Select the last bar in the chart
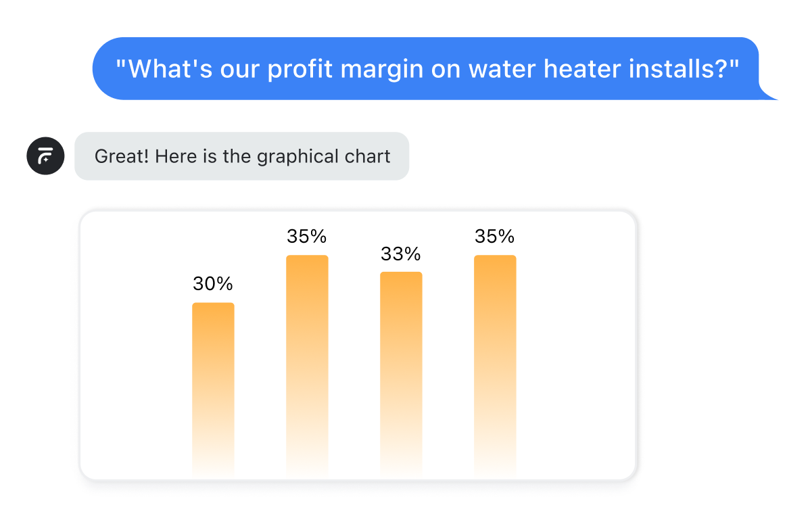 click(495, 366)
